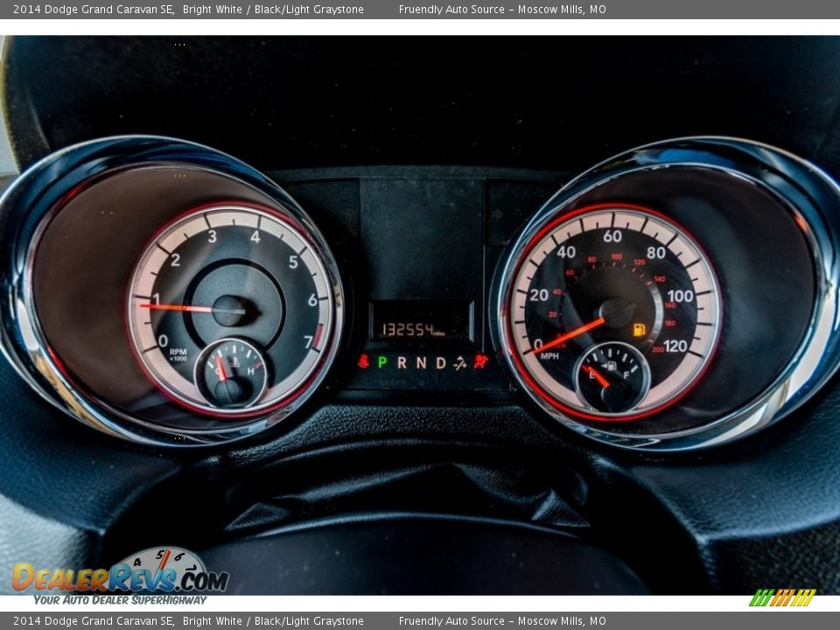Click the RPM x1000 label
Screen dimensions: 840x630
click(178, 354)
